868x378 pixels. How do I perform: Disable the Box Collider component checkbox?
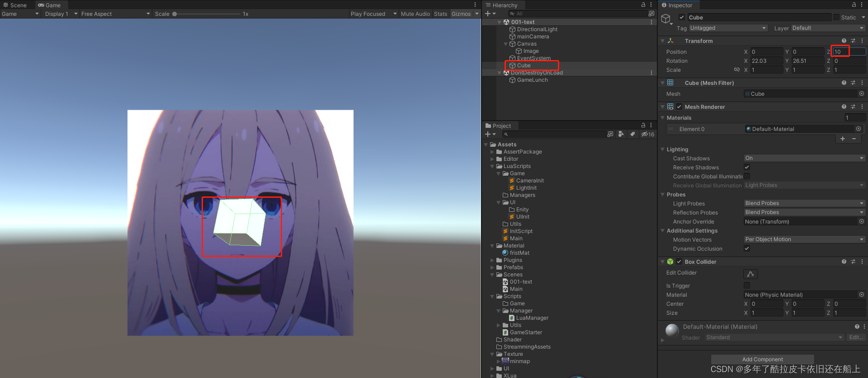pyautogui.click(x=679, y=261)
